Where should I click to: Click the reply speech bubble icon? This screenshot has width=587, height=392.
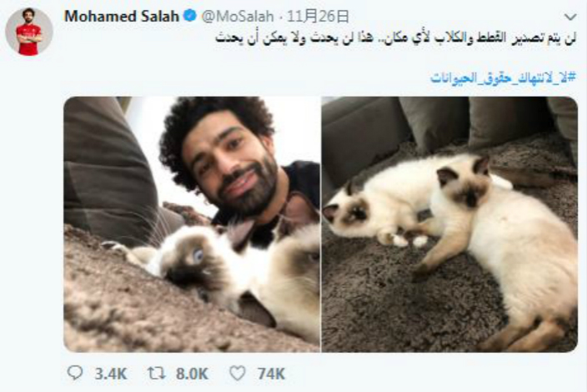pos(75,373)
